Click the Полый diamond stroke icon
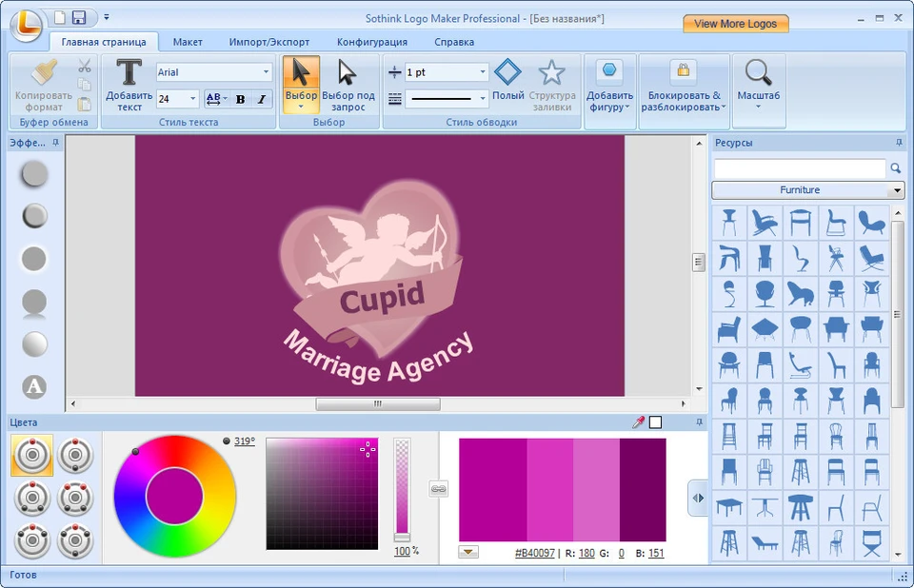 (507, 72)
